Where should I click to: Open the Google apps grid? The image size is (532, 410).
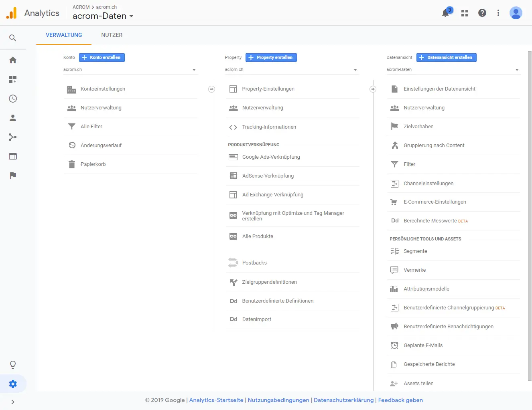pos(464,13)
